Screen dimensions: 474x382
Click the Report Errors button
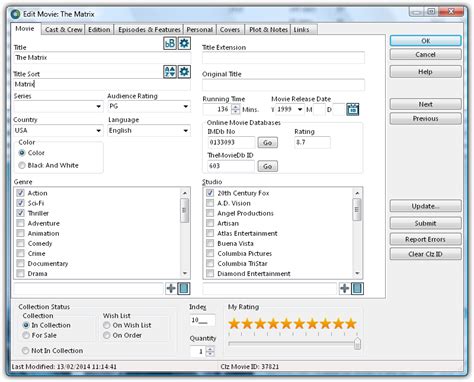point(426,239)
